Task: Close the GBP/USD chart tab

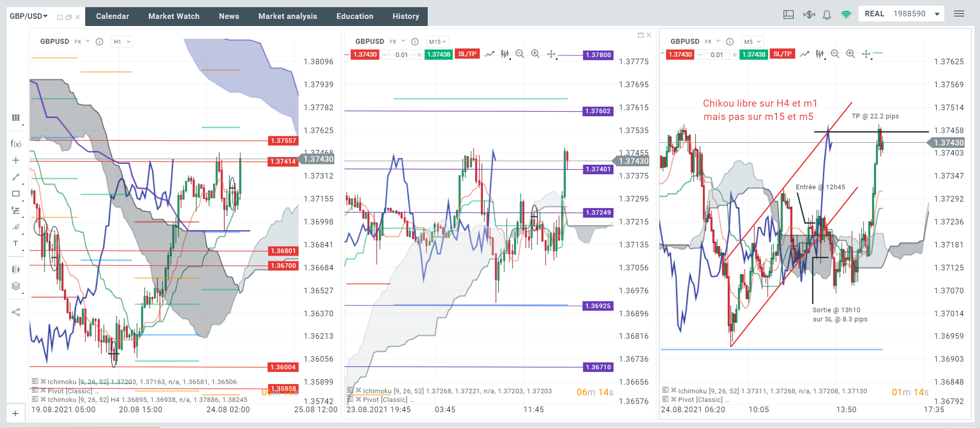Action: click(78, 17)
